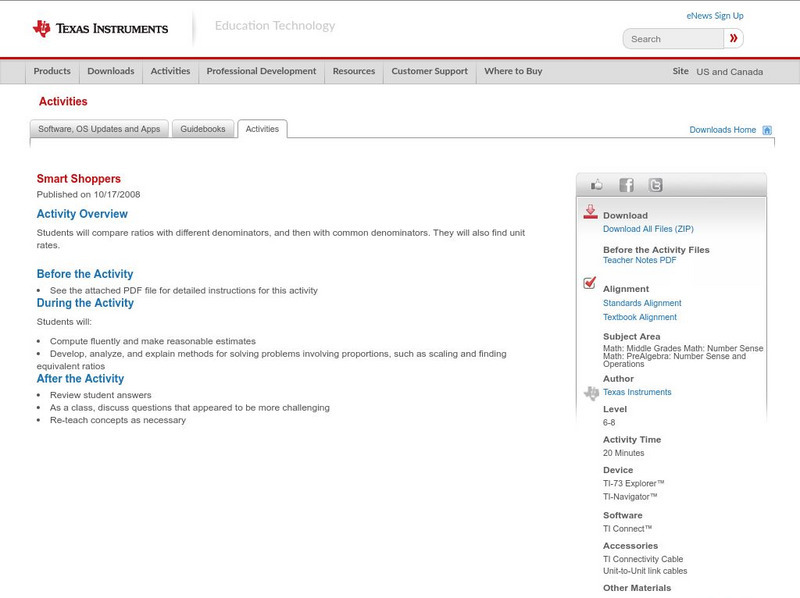This screenshot has width=800, height=598.
Task: Switch to the Guidebooks tab
Action: (203, 129)
